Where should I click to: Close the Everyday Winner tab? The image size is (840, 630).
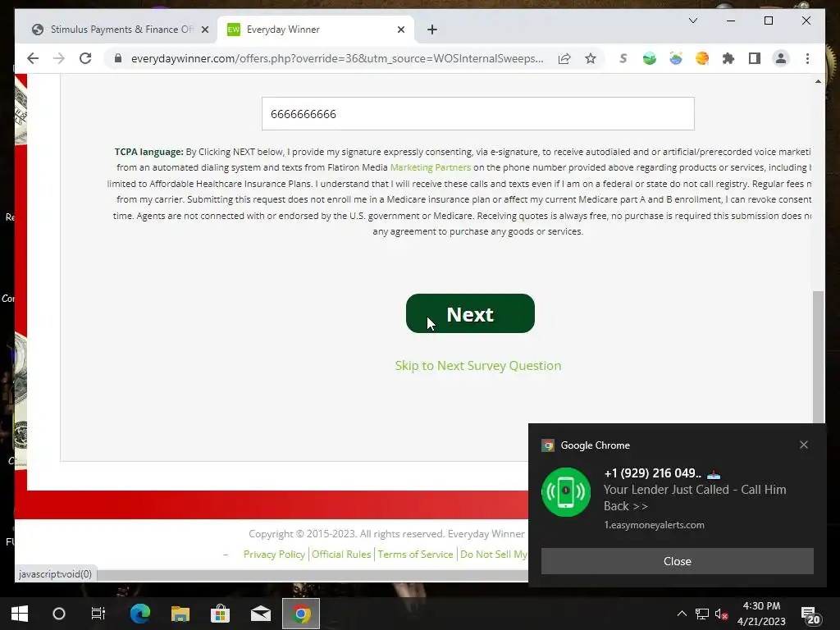(x=400, y=30)
